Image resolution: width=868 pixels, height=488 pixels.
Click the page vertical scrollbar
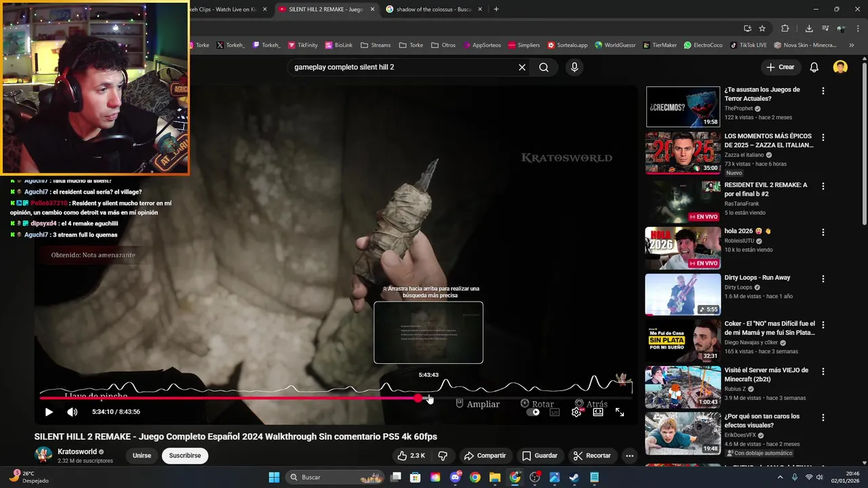click(864, 142)
